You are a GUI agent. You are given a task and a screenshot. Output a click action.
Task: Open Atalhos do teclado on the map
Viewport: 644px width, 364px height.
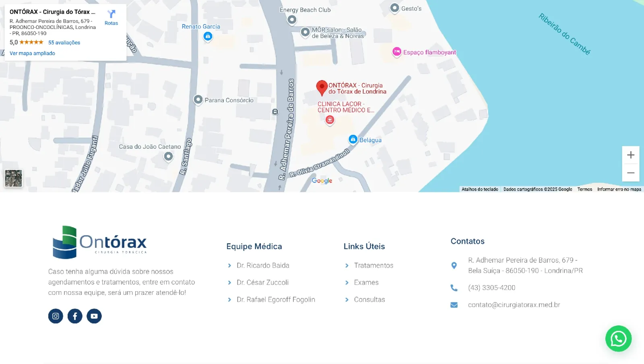coord(480,189)
